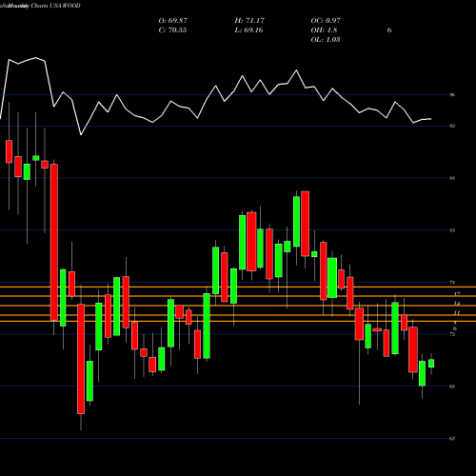
Task: Click the close value C: 70.55
Action: (172, 30)
